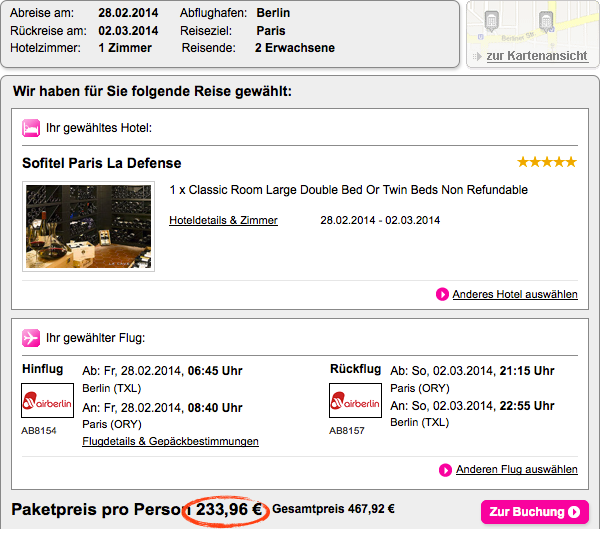
Task: Click the 2 Erwachsene travelers value
Action: pos(295,48)
